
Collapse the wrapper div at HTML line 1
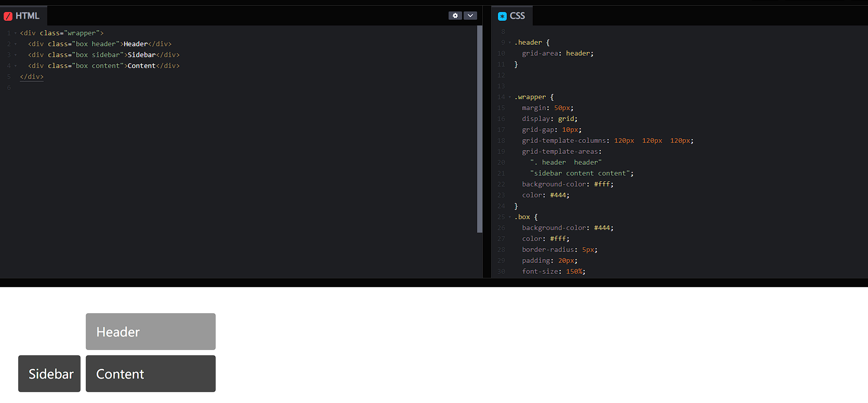[16, 33]
